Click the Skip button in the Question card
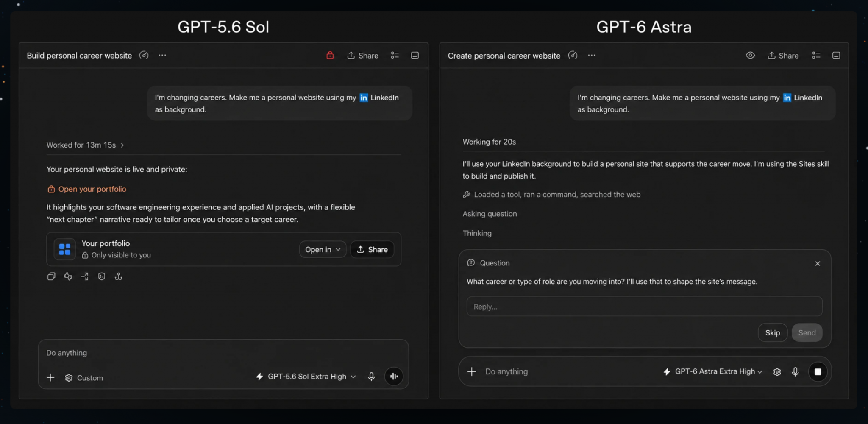 tap(772, 333)
